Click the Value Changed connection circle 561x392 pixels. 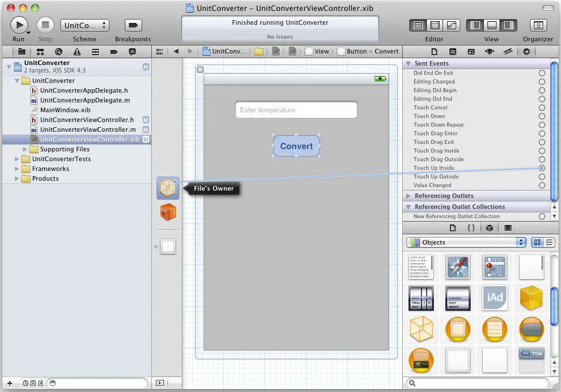pos(541,185)
